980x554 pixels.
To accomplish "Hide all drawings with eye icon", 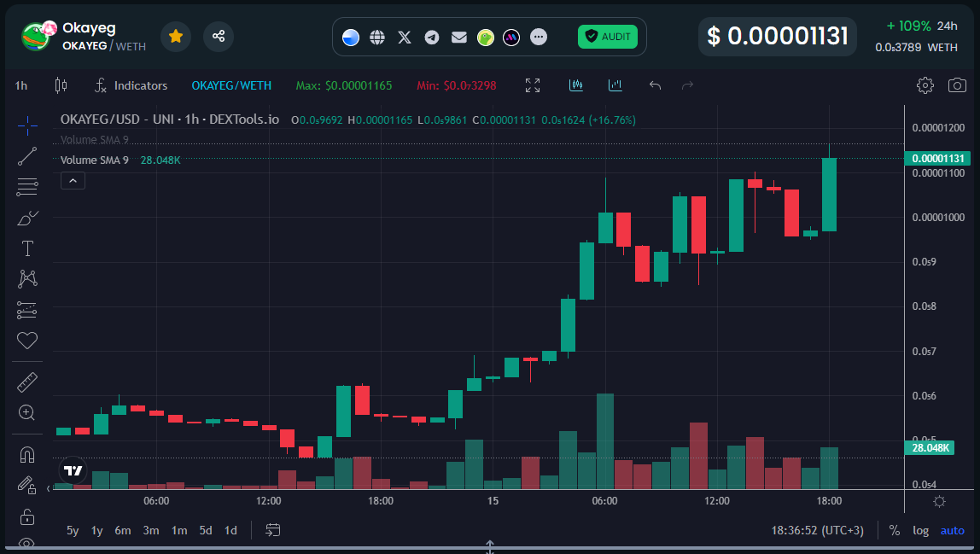I will 26,544.
